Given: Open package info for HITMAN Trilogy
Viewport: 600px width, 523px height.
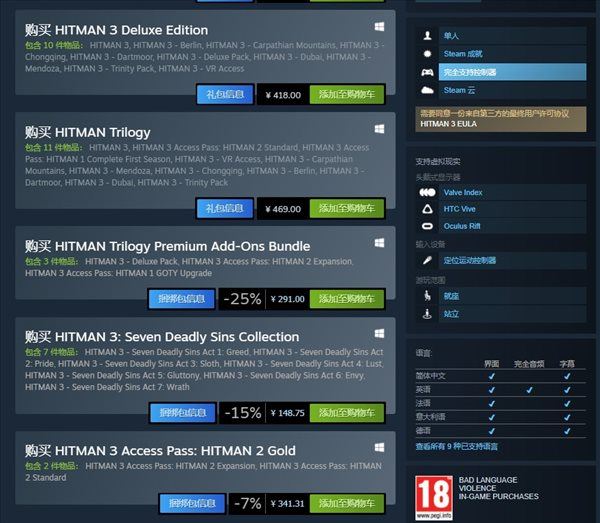Looking at the screenshot, I should click(x=225, y=209).
